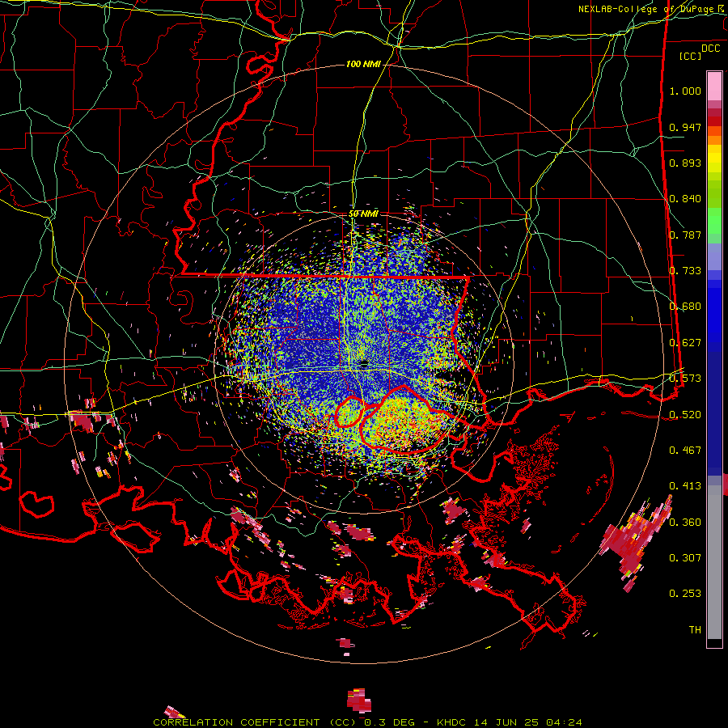Pick the pink color segment near 1.000
728x728 pixels.
point(714,86)
